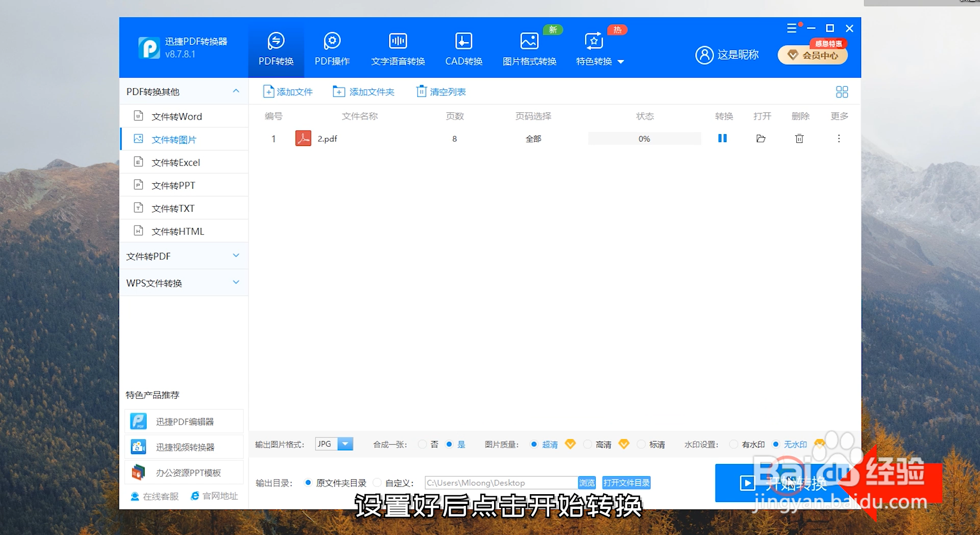This screenshot has height=535, width=980.
Task: Open the 图片格式转换 tool
Action: [x=529, y=47]
